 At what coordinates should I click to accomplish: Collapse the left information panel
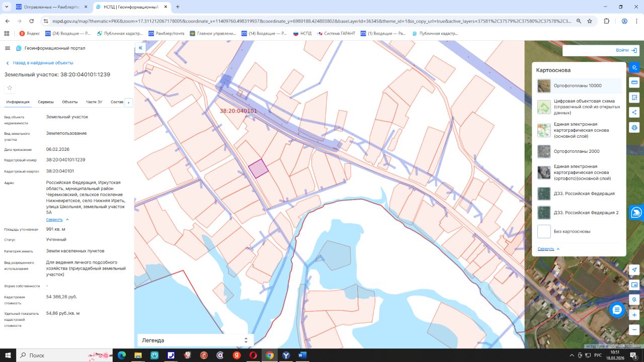pos(140,48)
